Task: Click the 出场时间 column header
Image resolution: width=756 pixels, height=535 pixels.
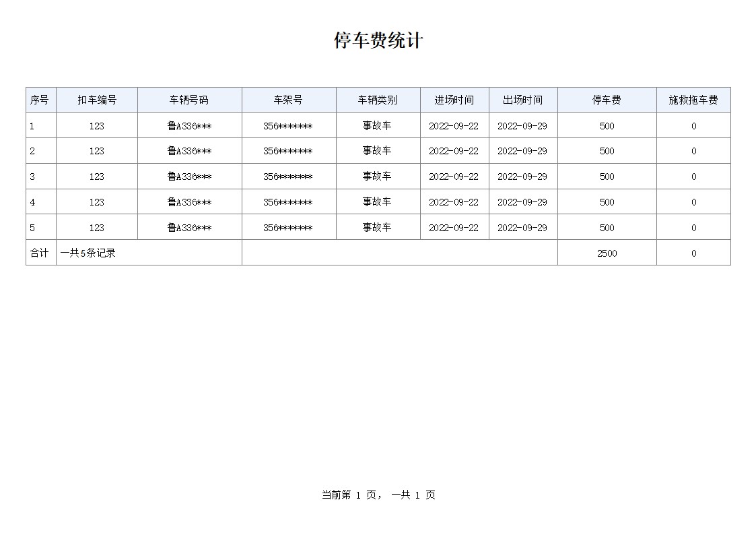Action: pos(522,100)
